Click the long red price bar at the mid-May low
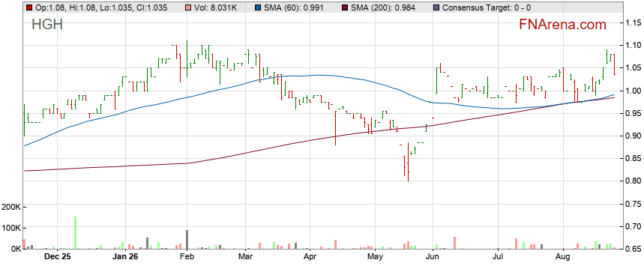644x272 pixels. 408,162
